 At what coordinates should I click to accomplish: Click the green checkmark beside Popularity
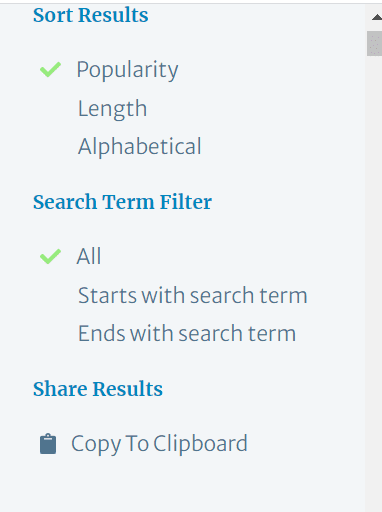click(50, 69)
